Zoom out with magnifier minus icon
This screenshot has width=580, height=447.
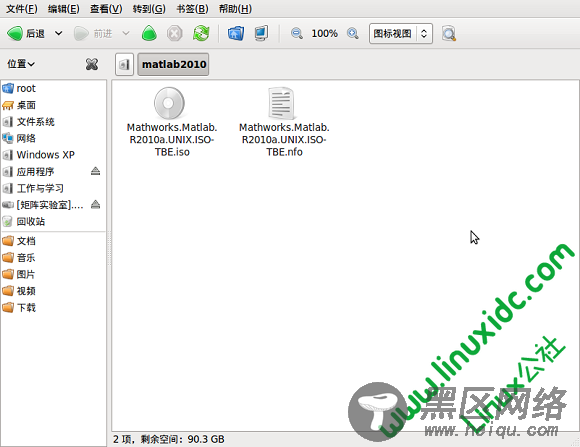click(296, 34)
